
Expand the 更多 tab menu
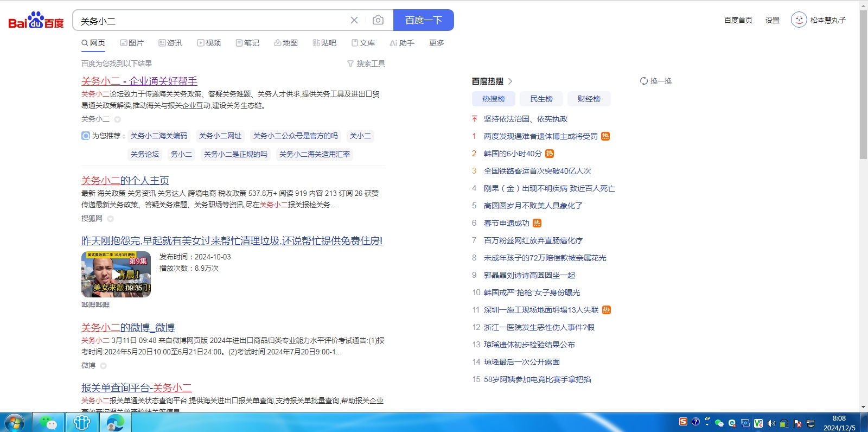437,43
